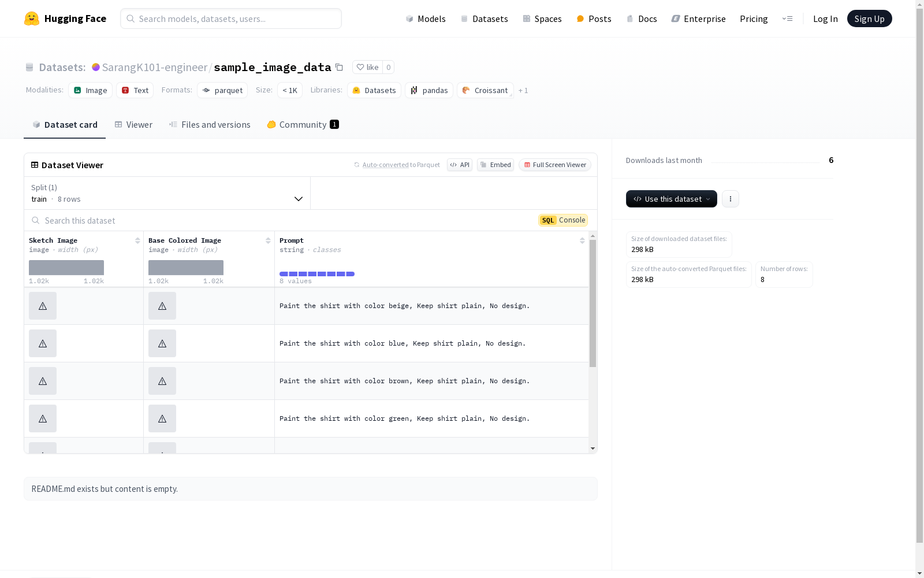
Task: Open the Community tab
Action: tap(303, 124)
